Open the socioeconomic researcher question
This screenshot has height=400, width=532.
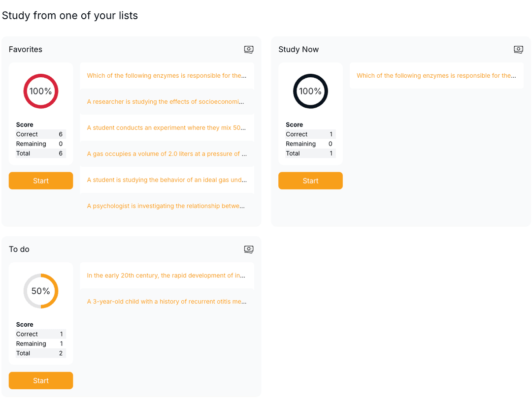coord(166,102)
